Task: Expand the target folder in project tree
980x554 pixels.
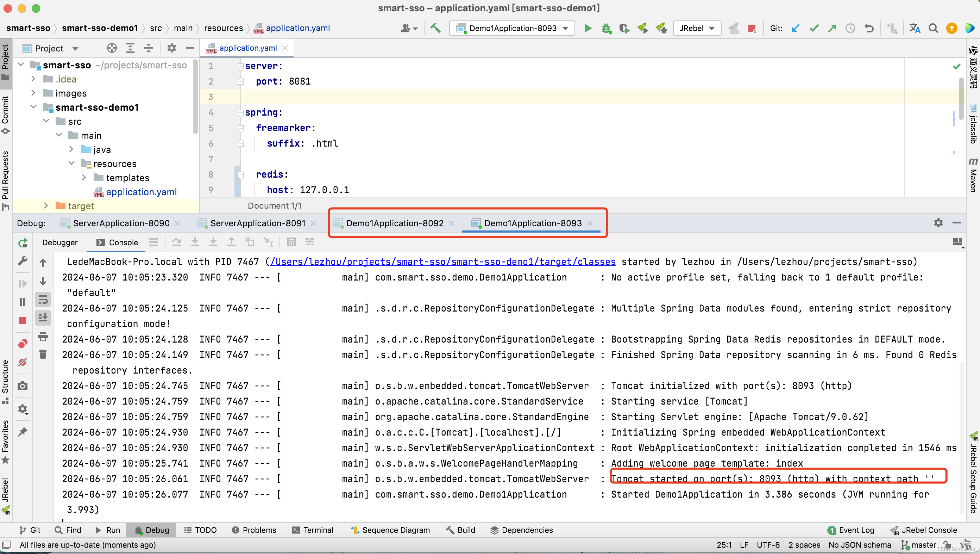Action: pos(46,205)
